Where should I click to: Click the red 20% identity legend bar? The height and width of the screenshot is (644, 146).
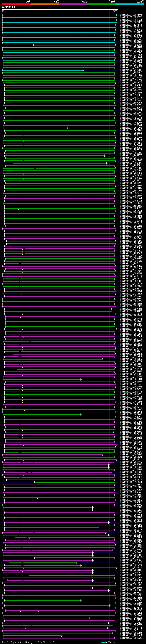(16, 4)
